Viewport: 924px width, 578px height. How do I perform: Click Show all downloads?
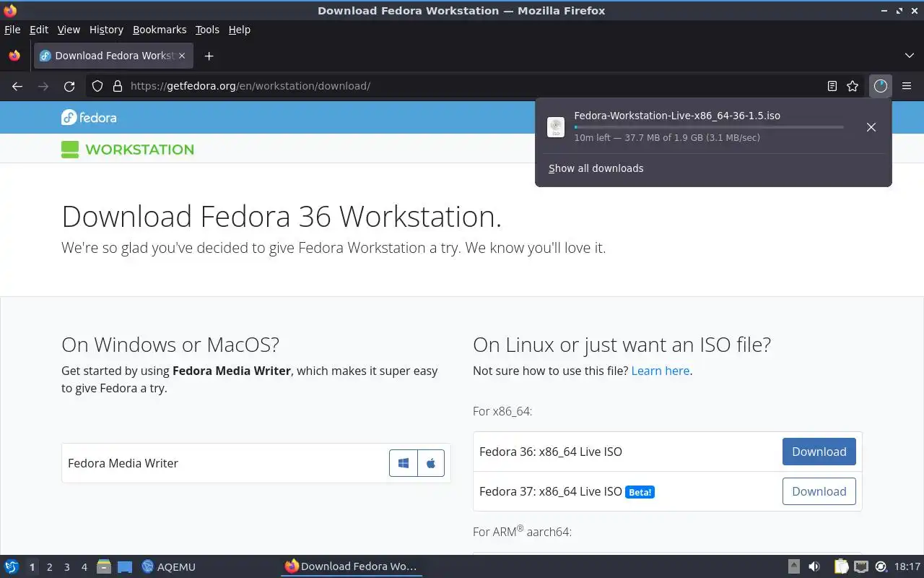pyautogui.click(x=596, y=168)
